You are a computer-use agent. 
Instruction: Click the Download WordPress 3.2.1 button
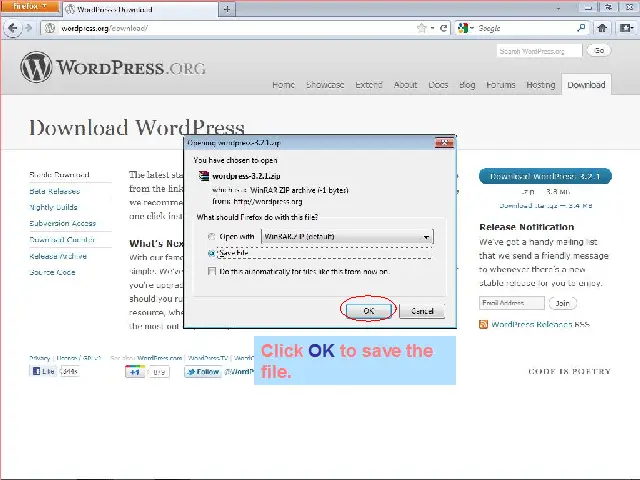(545, 176)
